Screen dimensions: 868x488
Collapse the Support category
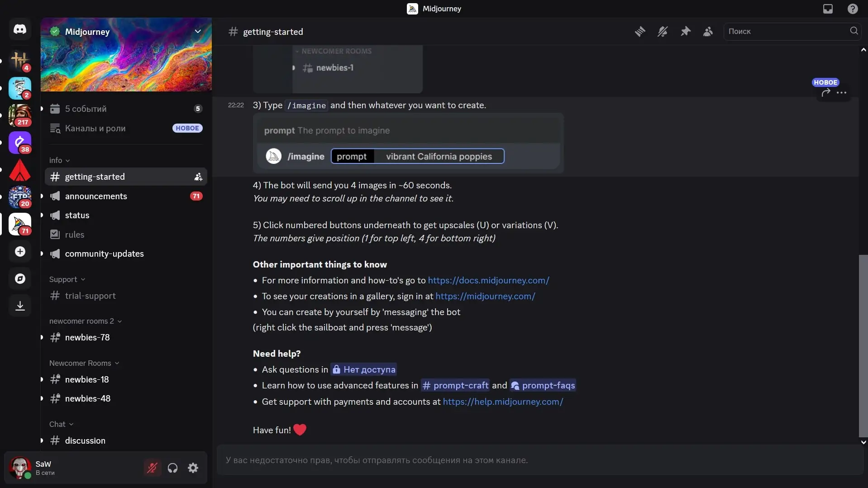67,279
